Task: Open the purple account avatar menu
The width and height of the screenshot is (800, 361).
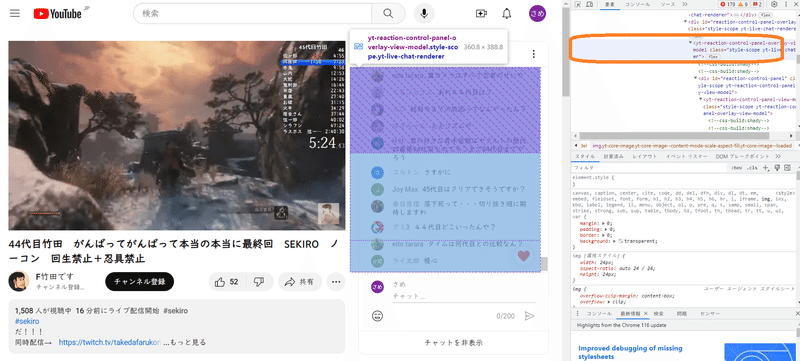Action: 537,13
